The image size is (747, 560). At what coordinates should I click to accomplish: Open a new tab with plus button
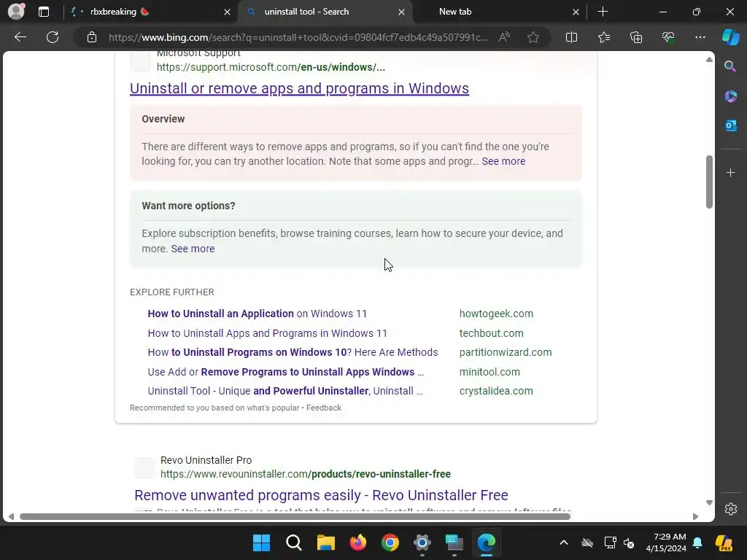[x=603, y=12]
